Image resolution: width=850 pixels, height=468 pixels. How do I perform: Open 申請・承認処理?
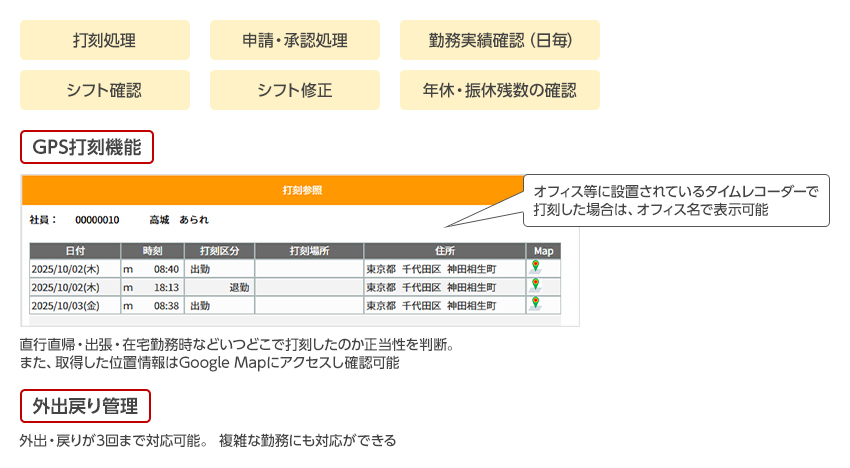(295, 41)
